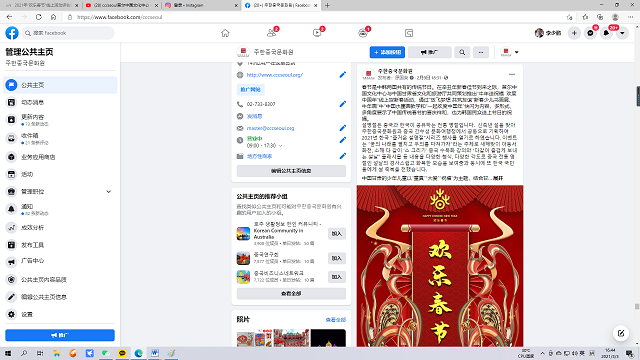640x360 pixels.
Task: Click the plus Create button
Action: click(x=574, y=33)
